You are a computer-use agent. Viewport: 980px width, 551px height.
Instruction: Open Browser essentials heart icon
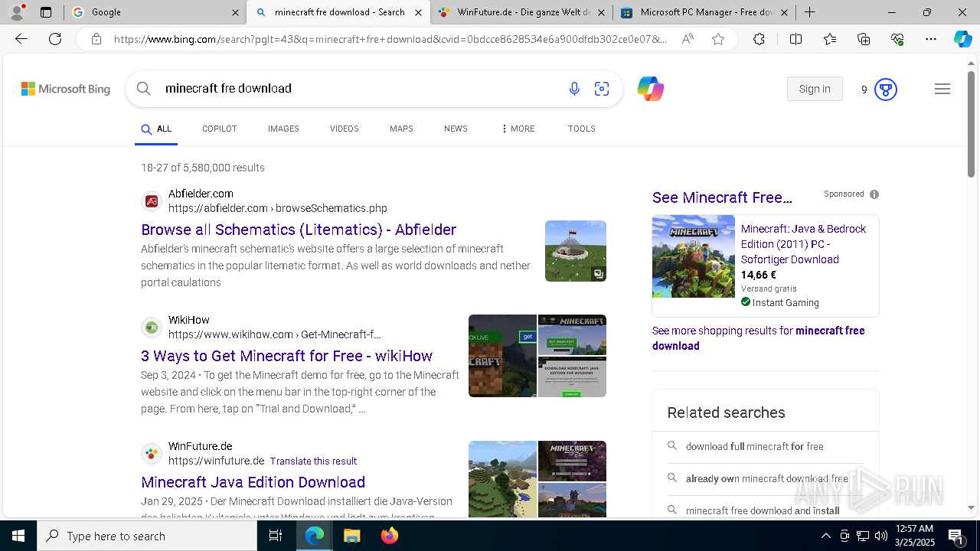tap(897, 39)
